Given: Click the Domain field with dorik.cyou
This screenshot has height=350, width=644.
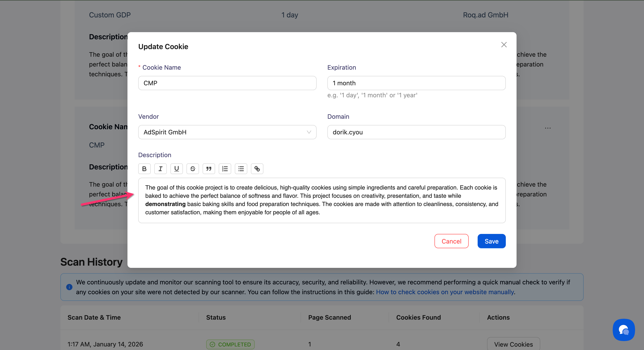Looking at the screenshot, I should pos(416,132).
